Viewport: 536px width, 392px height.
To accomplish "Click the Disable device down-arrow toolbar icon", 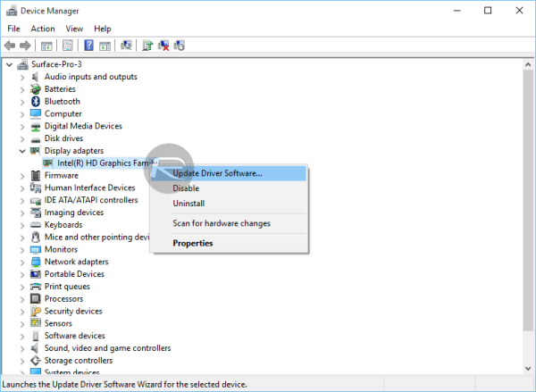I will pos(180,46).
